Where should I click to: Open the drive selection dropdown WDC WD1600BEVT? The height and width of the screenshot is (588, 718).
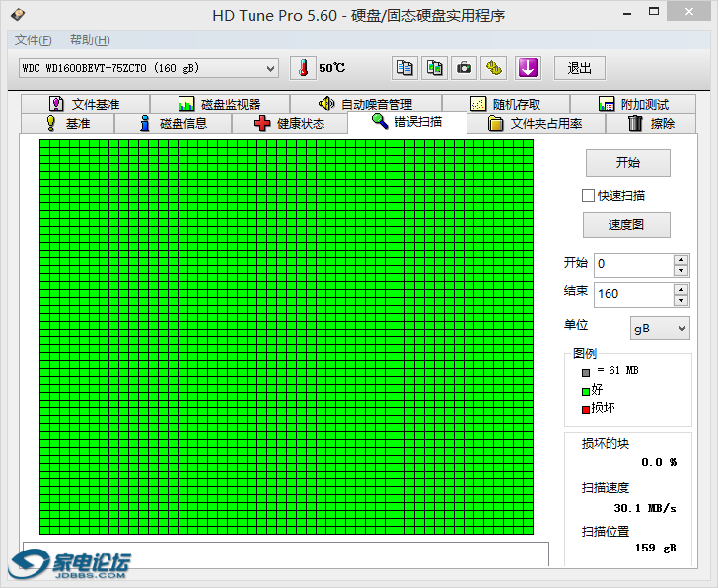point(148,68)
